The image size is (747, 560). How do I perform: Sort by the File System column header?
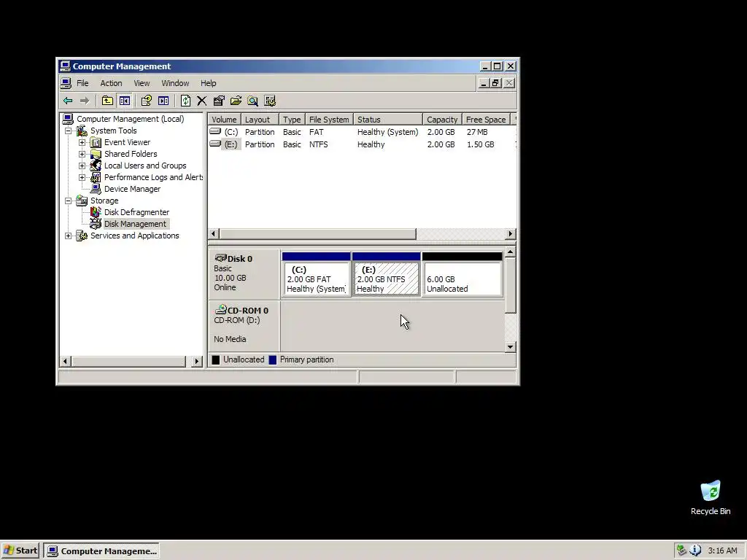329,120
